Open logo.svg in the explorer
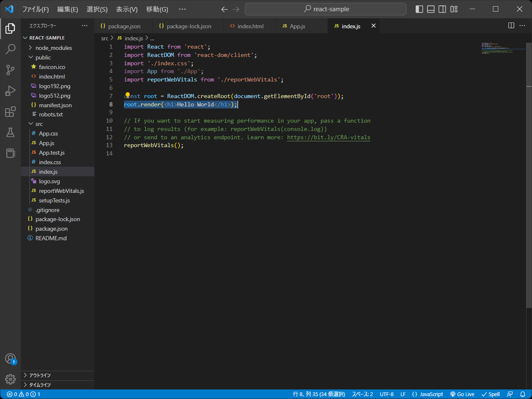 pos(57,181)
